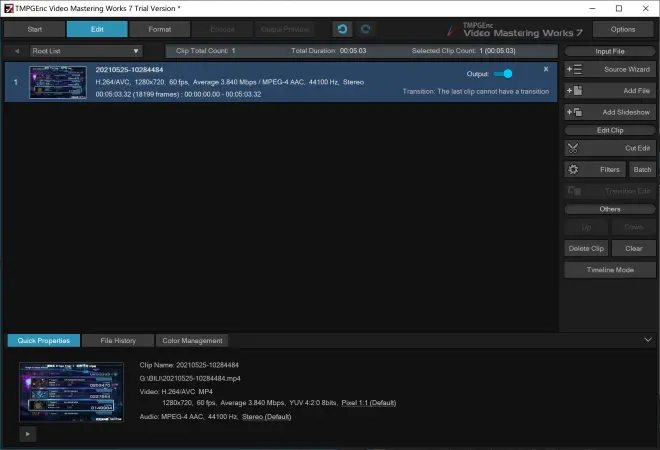This screenshot has height=450, width=660.
Task: Click the clip's frame range line
Action: point(178,94)
